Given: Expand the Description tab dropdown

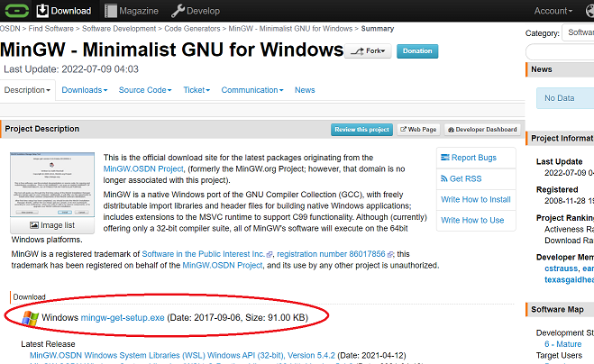Looking at the screenshot, I should pyautogui.click(x=27, y=90).
